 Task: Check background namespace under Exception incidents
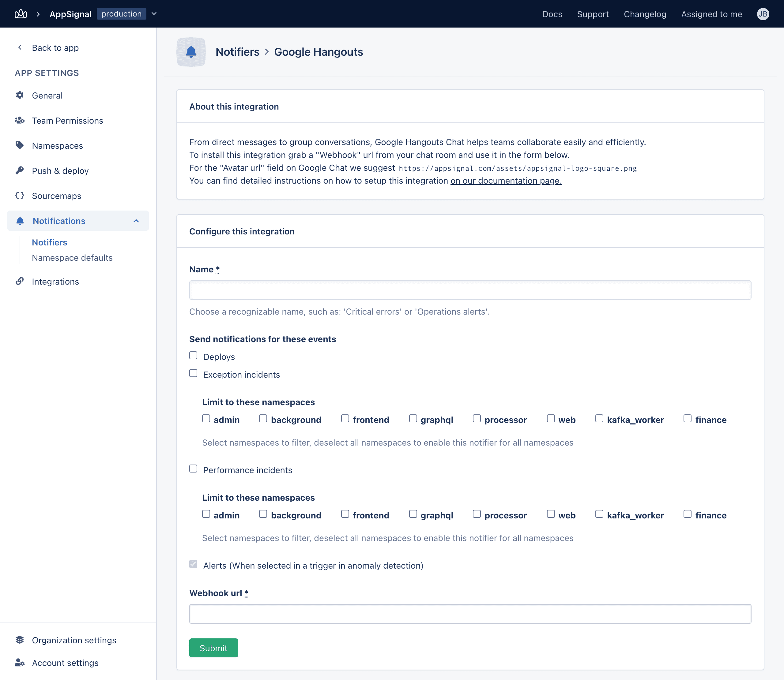click(263, 419)
